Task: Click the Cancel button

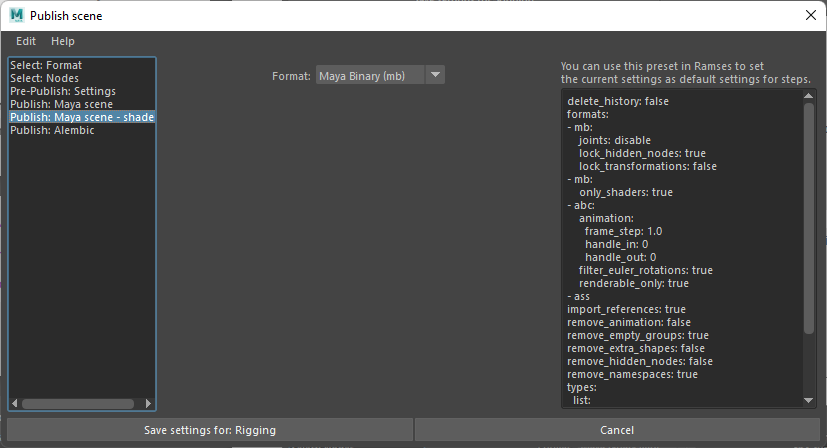Action: (x=617, y=430)
